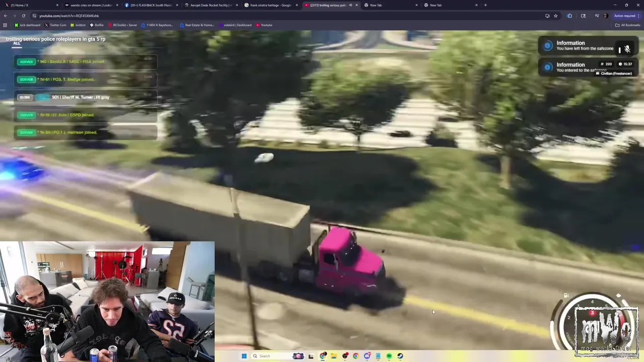
Task: Close the first New Tab tab
Action: click(x=417, y=5)
